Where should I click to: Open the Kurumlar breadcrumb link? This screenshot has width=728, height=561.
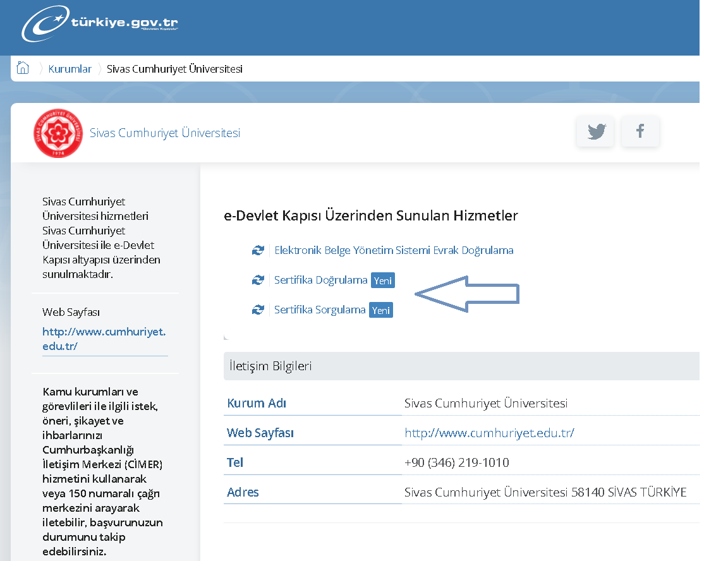coord(70,69)
